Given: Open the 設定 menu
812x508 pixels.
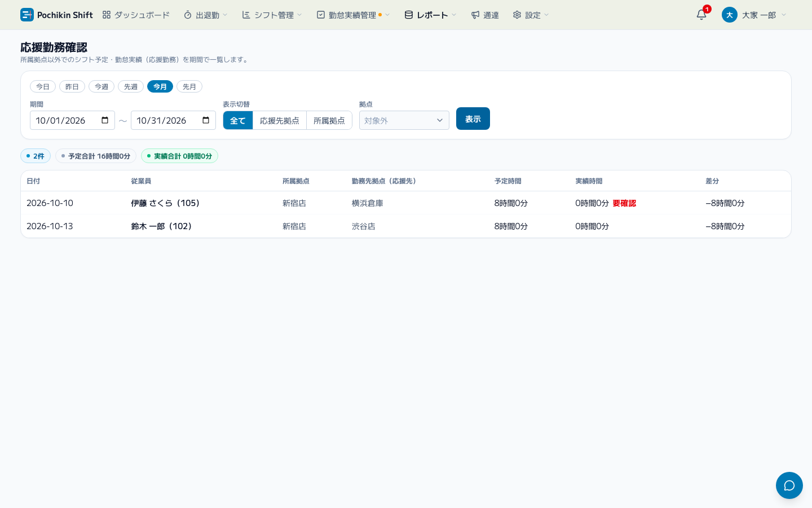Looking at the screenshot, I should click(x=531, y=15).
